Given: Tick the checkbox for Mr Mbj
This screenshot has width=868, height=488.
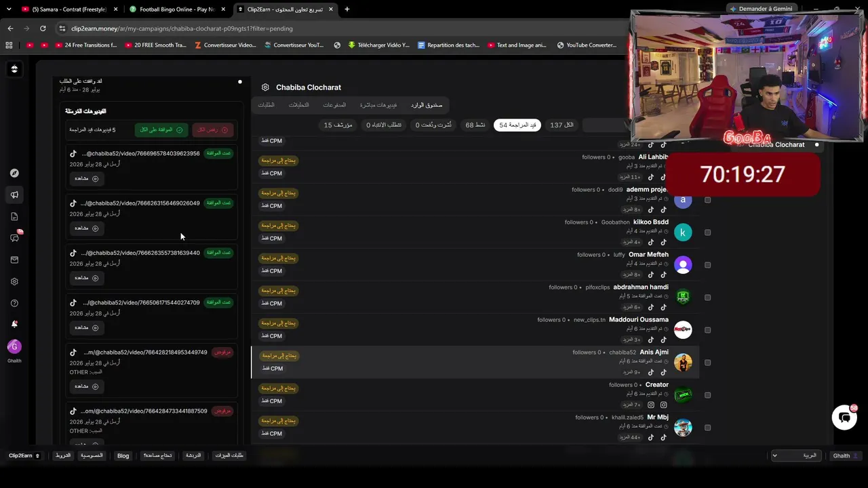Looking at the screenshot, I should [x=707, y=428].
